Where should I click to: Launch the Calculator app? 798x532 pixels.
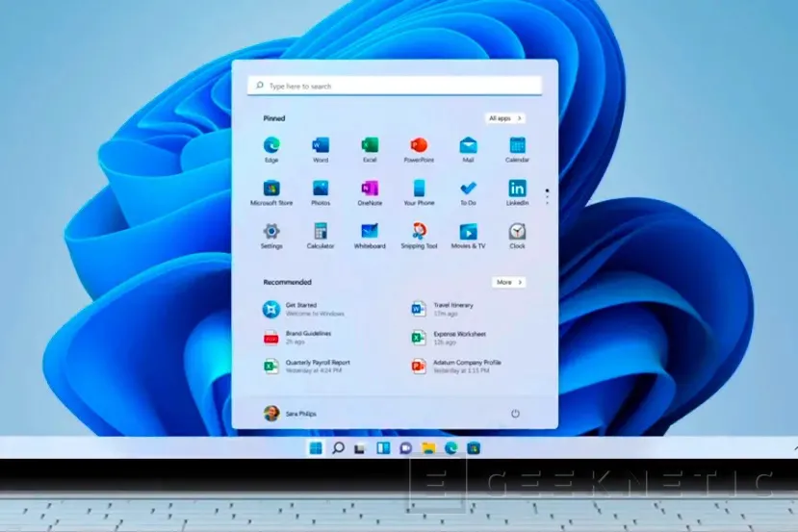(x=321, y=236)
